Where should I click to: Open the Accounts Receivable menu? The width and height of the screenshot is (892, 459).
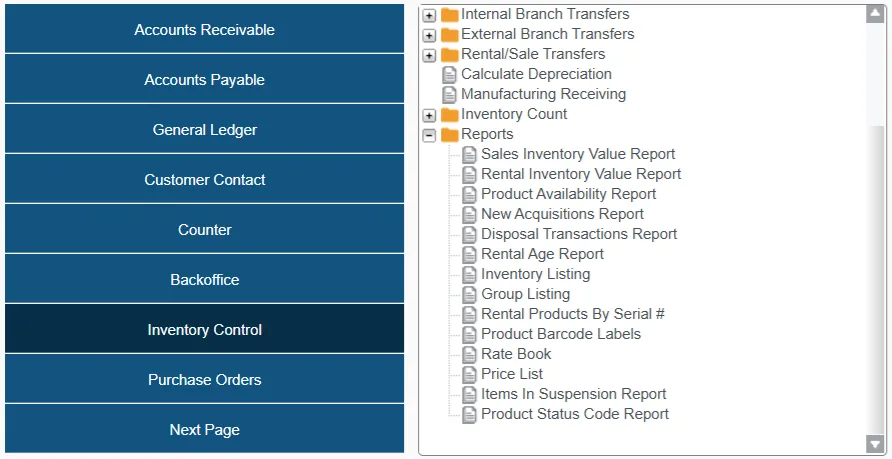[x=204, y=30]
